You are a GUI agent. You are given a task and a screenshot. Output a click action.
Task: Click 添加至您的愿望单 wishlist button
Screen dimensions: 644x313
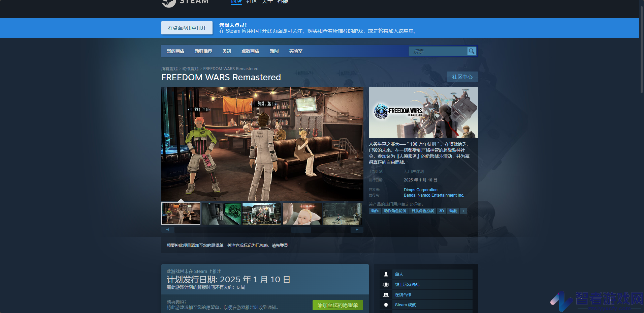(x=338, y=305)
